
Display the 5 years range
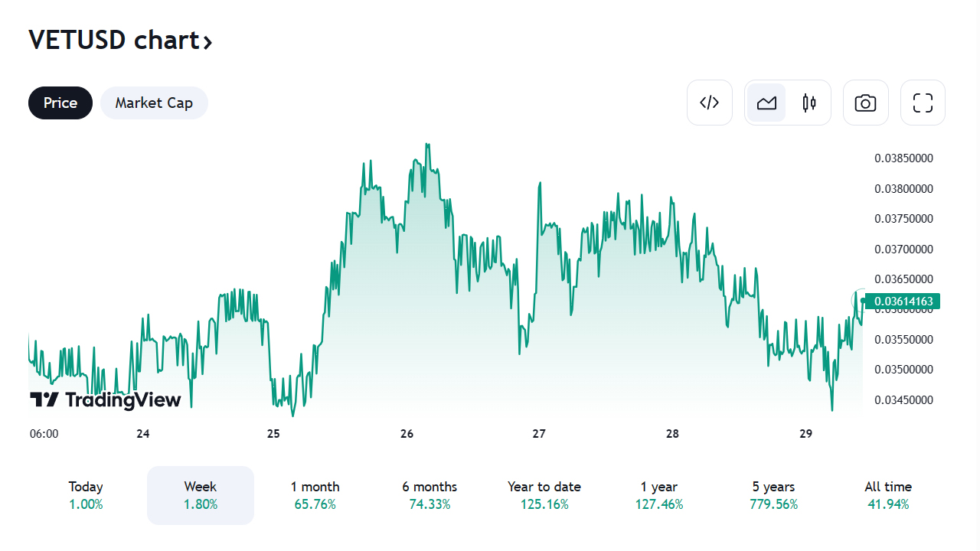coord(773,495)
